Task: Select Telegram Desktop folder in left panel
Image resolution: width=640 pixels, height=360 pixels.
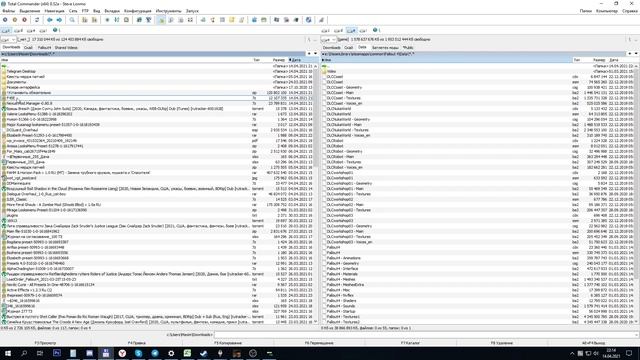Action: pos(157,71)
